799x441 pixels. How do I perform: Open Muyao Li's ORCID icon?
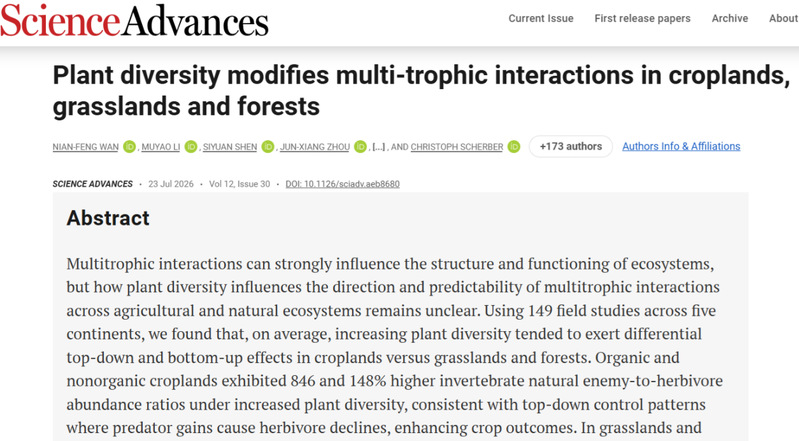pos(191,147)
